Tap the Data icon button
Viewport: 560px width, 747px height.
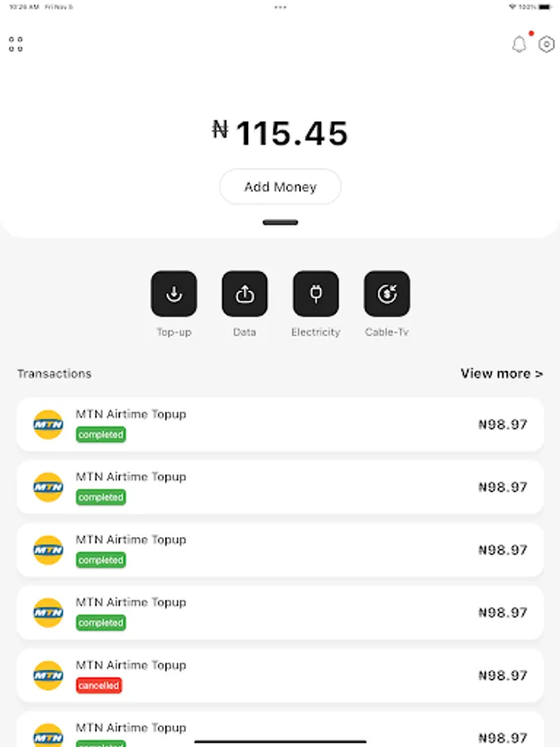(245, 294)
